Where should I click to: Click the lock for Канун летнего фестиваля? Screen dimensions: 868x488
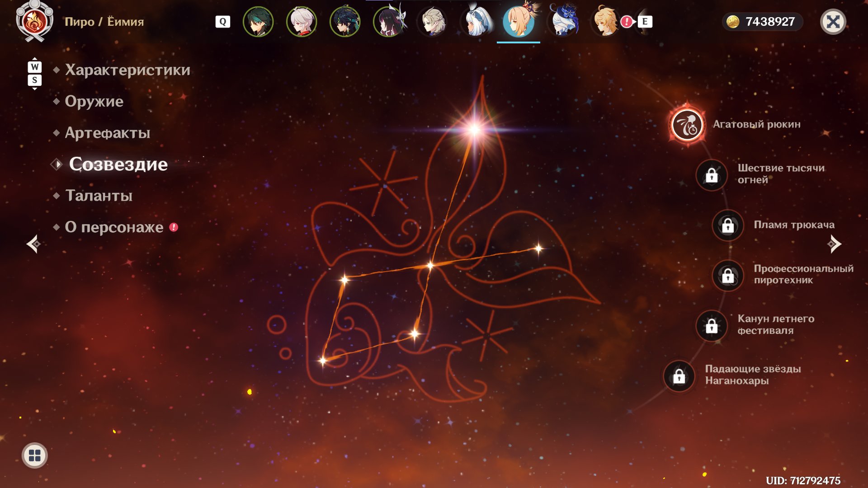[712, 325]
